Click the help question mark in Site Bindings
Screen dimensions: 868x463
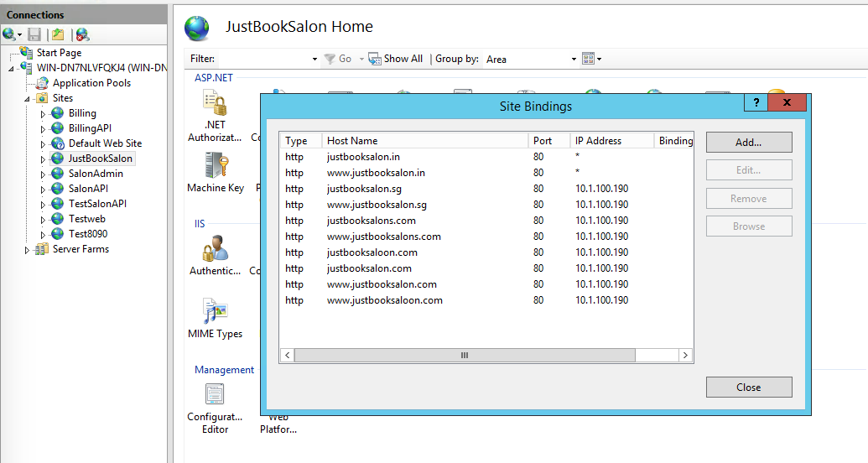coord(756,102)
